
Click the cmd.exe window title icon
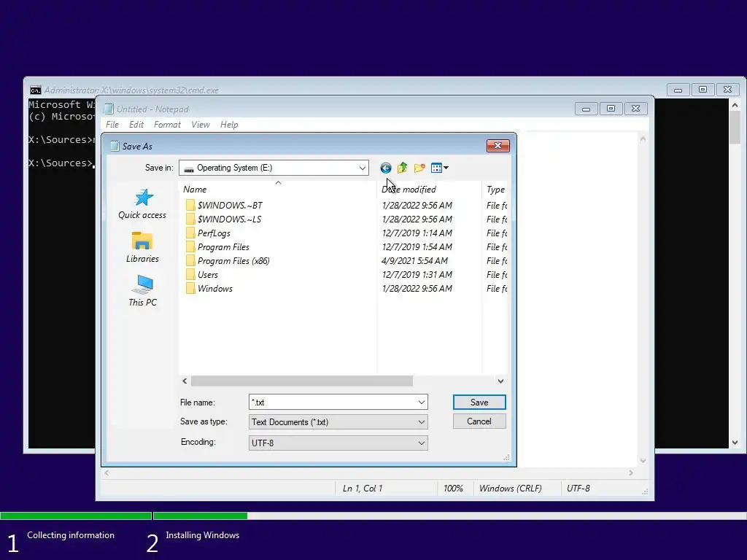35,90
